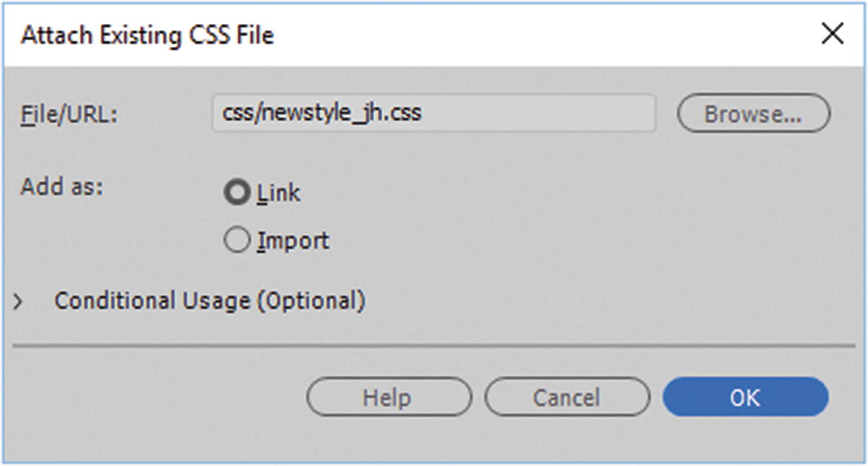Open Help for attaching CSS

[x=388, y=397]
